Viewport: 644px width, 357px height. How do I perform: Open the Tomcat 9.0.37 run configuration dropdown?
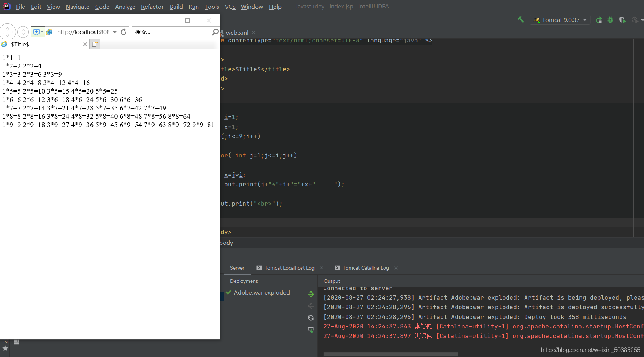pos(560,20)
